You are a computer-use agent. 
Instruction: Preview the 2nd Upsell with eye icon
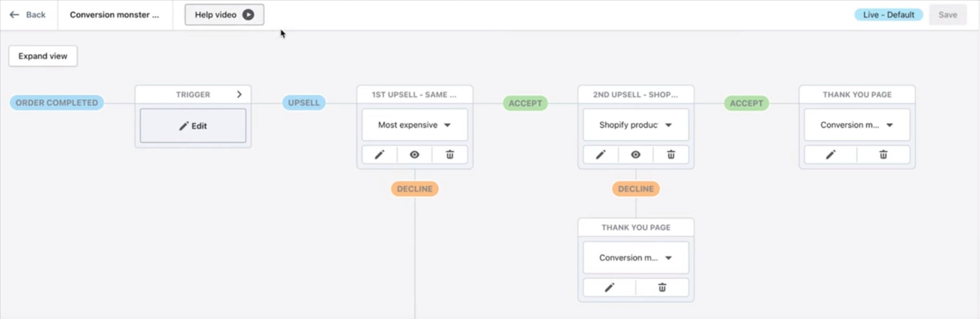click(x=636, y=155)
